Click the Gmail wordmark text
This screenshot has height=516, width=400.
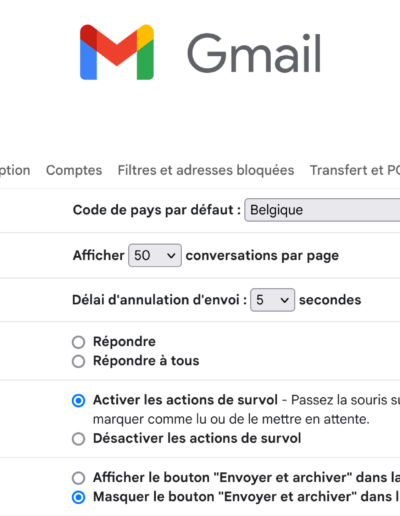point(254,53)
